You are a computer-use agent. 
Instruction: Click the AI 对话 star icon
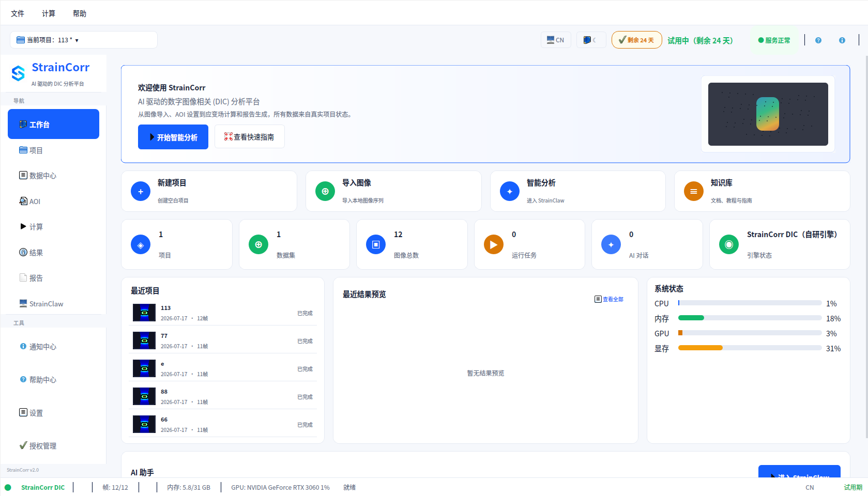[611, 244]
